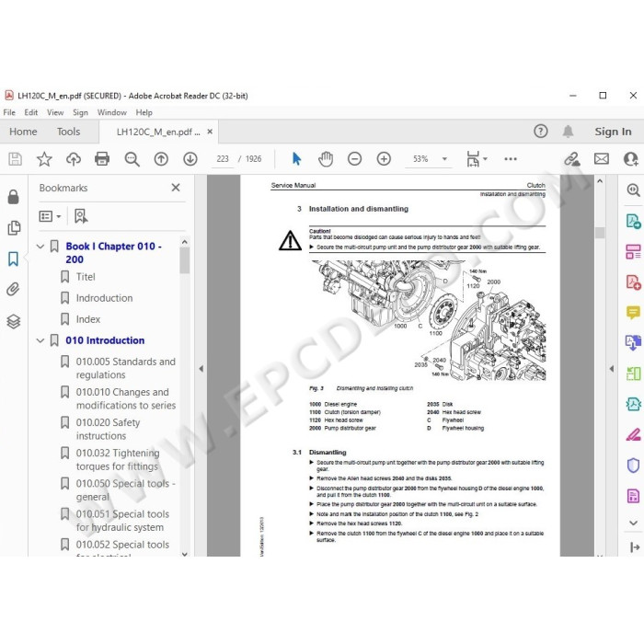This screenshot has width=644, height=644.
Task: Close the Bookmarks panel
Action: pos(176,188)
